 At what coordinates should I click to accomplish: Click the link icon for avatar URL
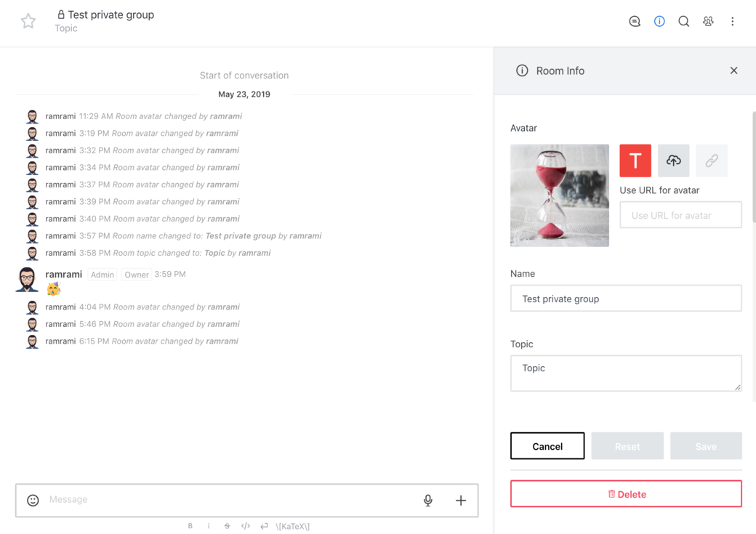[x=712, y=161]
